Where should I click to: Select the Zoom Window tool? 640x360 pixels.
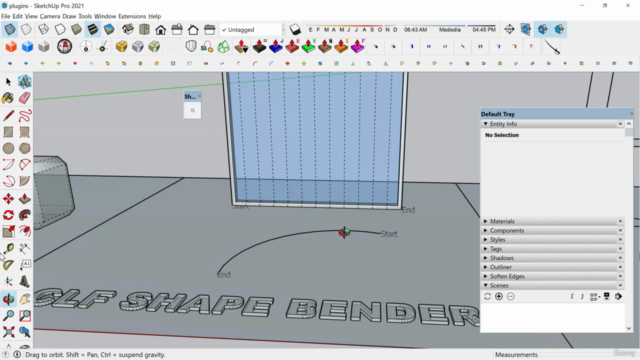[24, 316]
